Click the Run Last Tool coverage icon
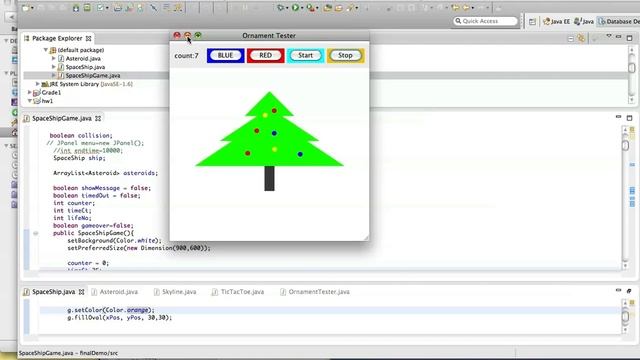This screenshot has width=640, height=360. point(310,7)
